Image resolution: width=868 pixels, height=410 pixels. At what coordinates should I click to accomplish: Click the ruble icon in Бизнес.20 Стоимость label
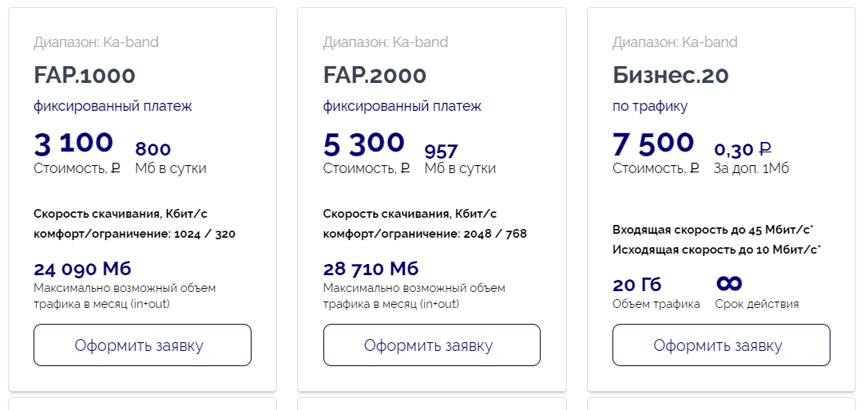pyautogui.click(x=694, y=168)
